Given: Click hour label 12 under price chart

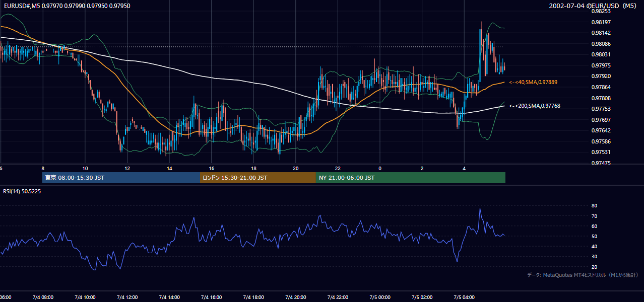Looking at the screenshot, I should tap(127, 168).
